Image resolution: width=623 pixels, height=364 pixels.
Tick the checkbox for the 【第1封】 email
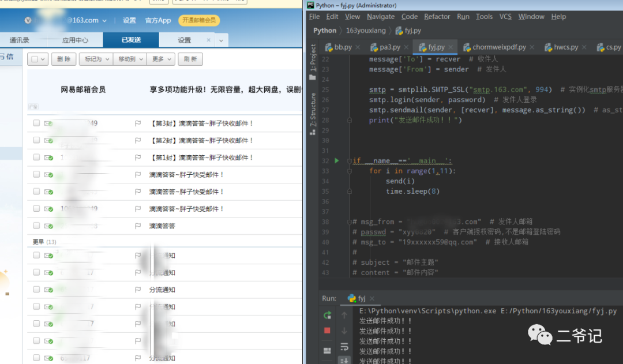coord(37,157)
